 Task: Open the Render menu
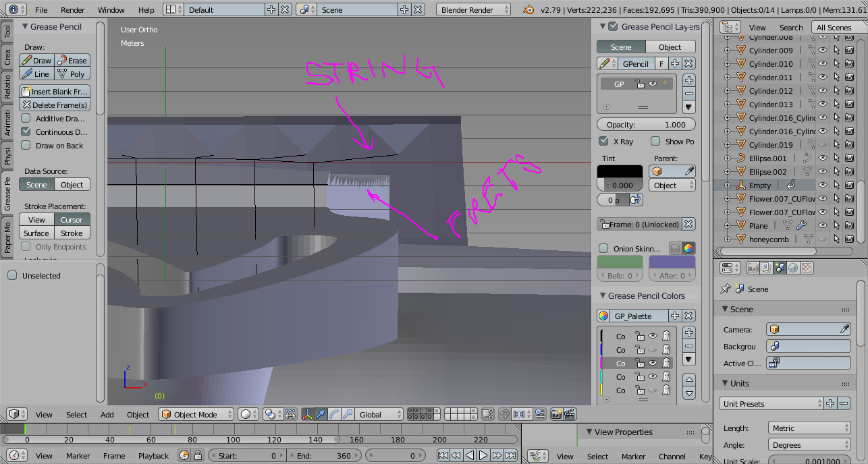coord(73,10)
